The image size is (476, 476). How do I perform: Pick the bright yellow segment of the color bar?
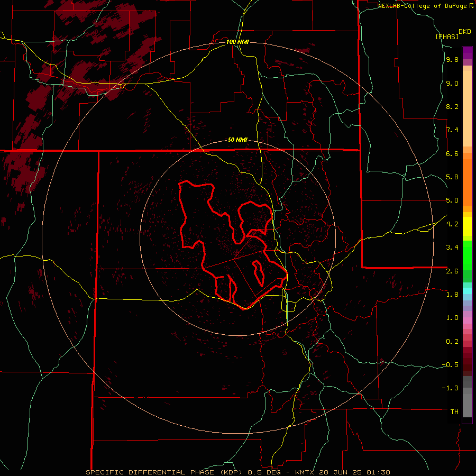pos(467,226)
